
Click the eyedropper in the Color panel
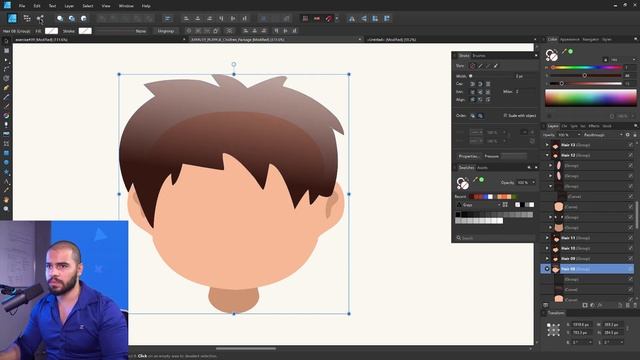[x=564, y=51]
